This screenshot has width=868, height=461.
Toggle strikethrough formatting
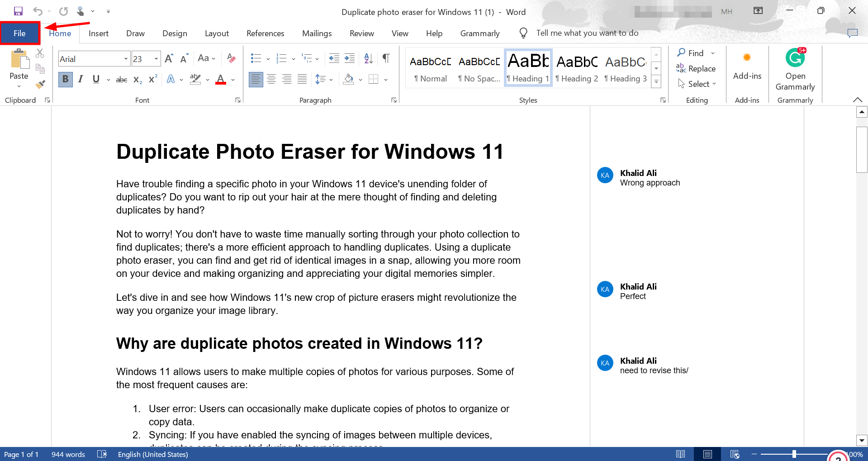pos(121,79)
